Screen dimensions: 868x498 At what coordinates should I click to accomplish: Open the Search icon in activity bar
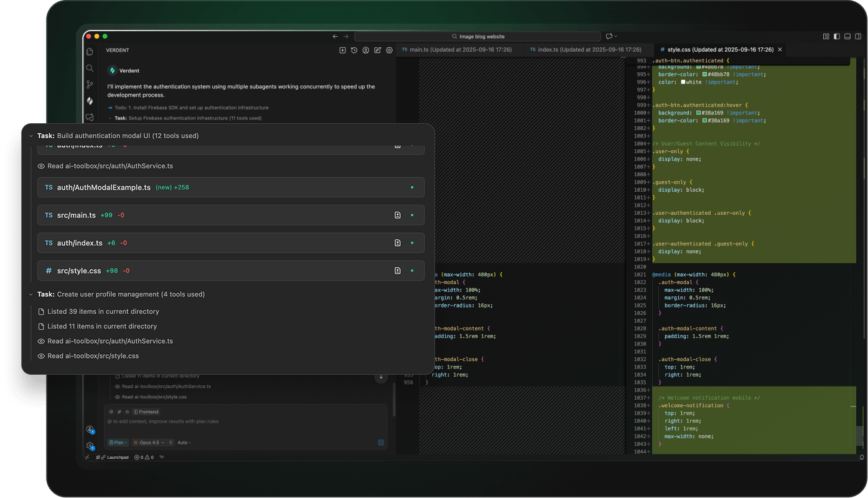coord(90,68)
